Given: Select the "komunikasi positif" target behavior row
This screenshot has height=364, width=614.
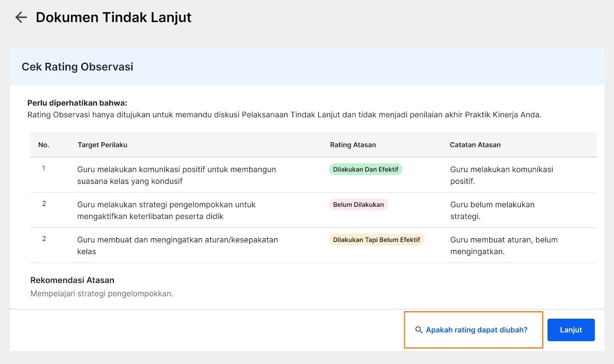Looking at the screenshot, I should 176,175.
